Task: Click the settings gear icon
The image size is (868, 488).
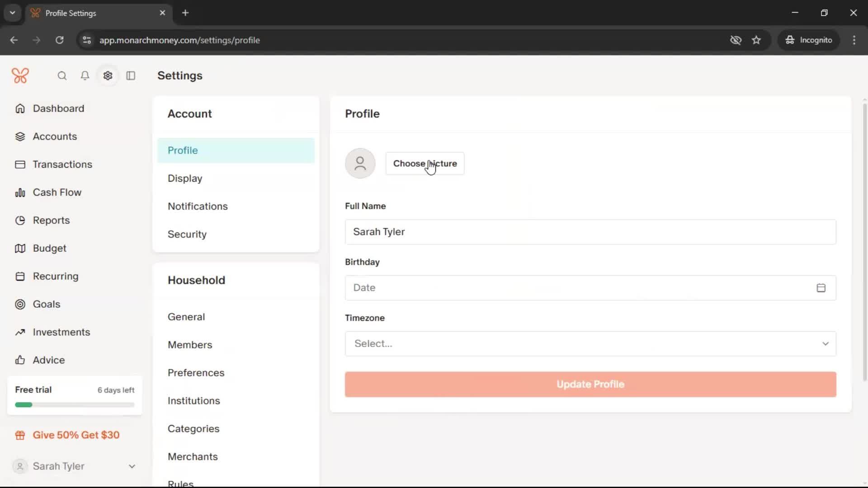Action: pyautogui.click(x=108, y=75)
